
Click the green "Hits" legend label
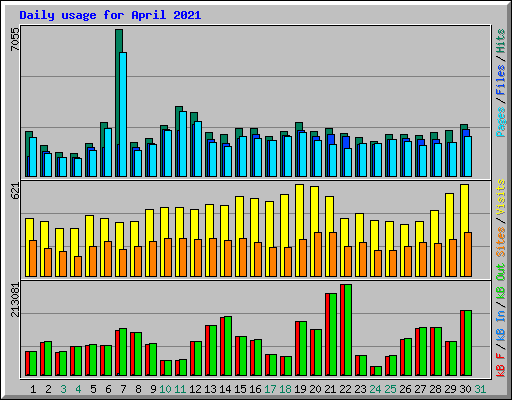[x=501, y=41]
